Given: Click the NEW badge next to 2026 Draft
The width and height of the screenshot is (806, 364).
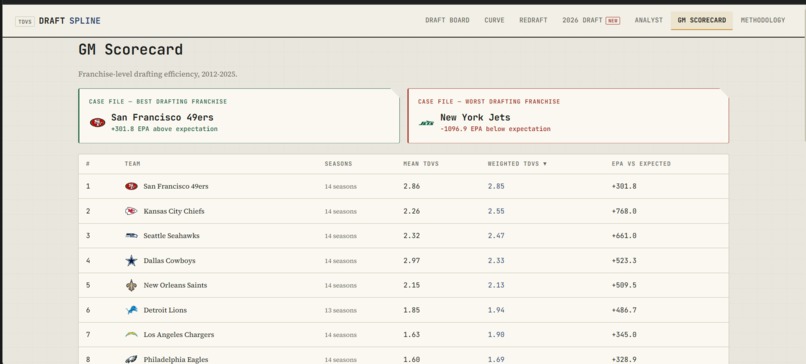Looking at the screenshot, I should [613, 21].
